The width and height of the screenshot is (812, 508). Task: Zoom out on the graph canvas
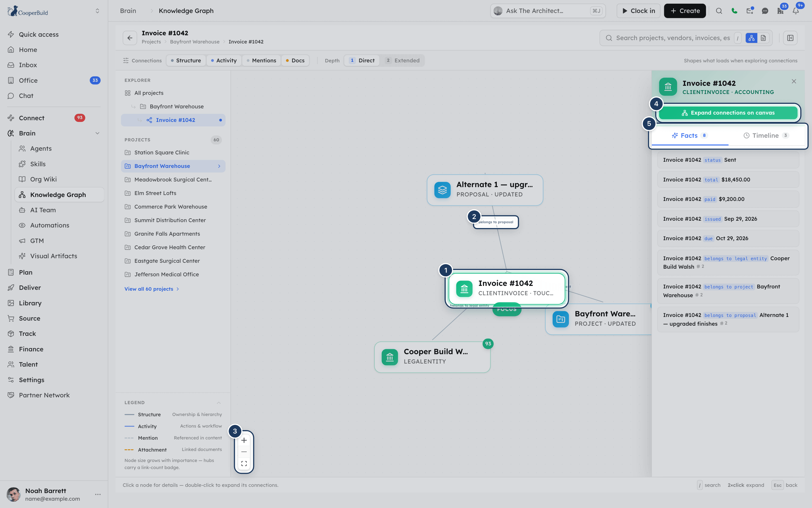click(x=244, y=452)
